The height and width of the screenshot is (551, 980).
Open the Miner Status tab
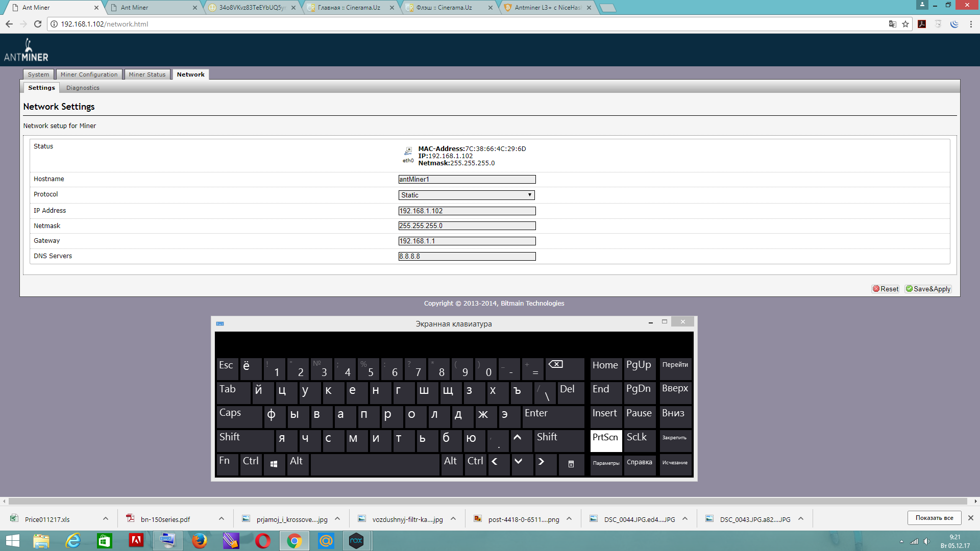147,74
